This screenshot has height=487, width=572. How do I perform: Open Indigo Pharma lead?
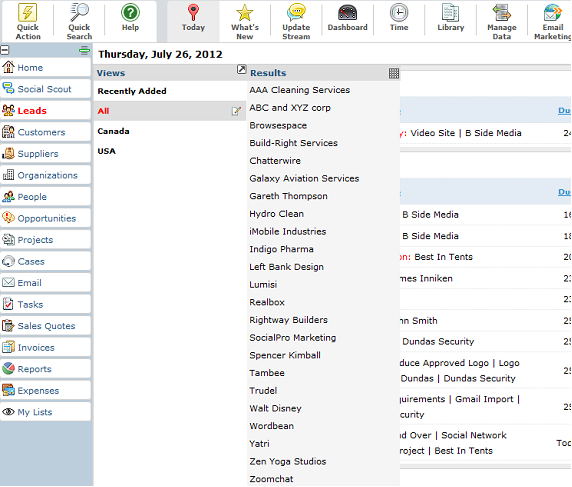click(281, 249)
